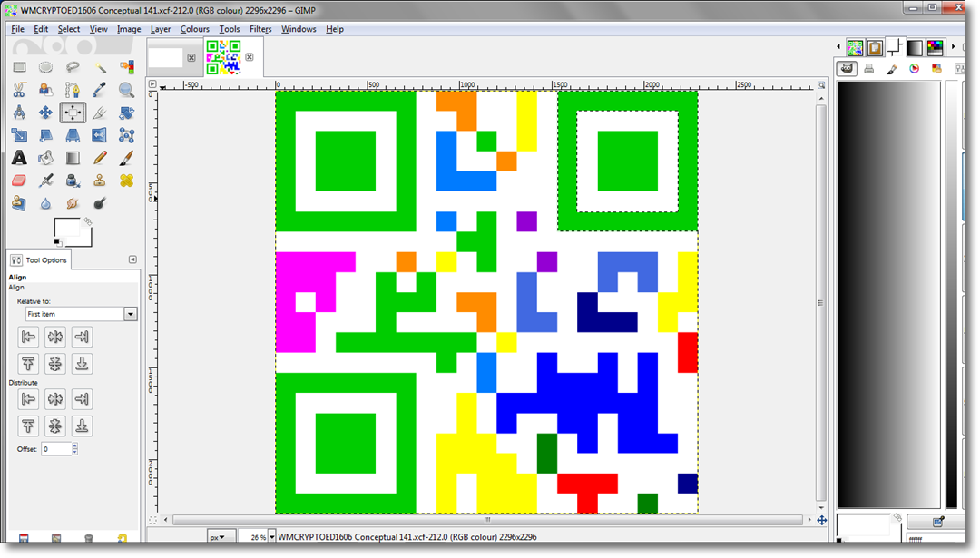The width and height of the screenshot is (980, 558).
Task: Show previous dock tabs with left arrow
Action: (838, 46)
